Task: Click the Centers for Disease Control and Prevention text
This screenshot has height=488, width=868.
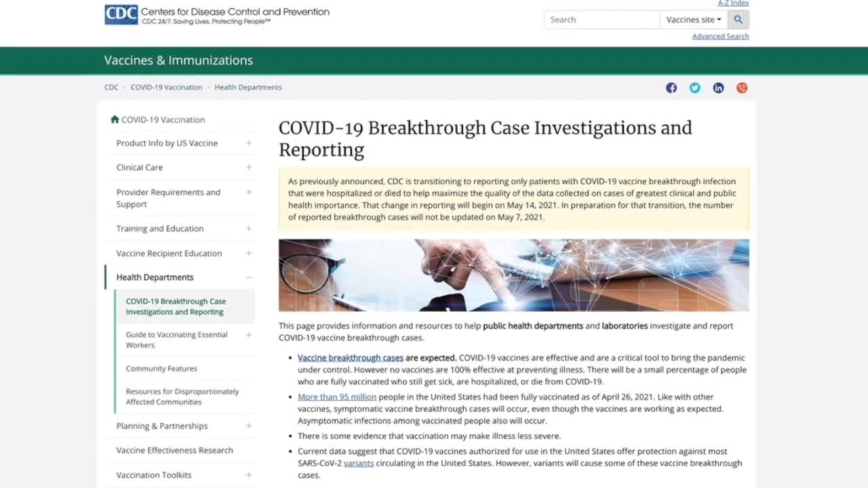Action: tap(235, 12)
